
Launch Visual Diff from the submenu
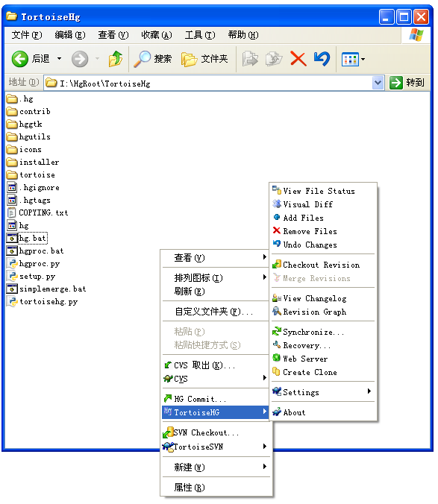click(323, 204)
